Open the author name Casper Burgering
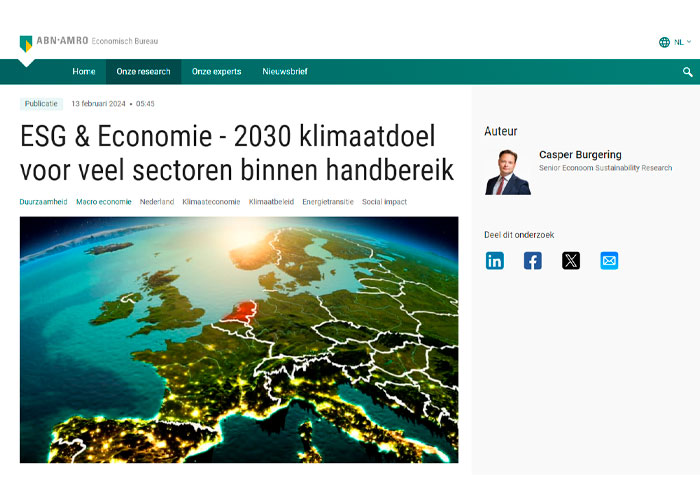The height and width of the screenshot is (500, 700). click(x=580, y=154)
